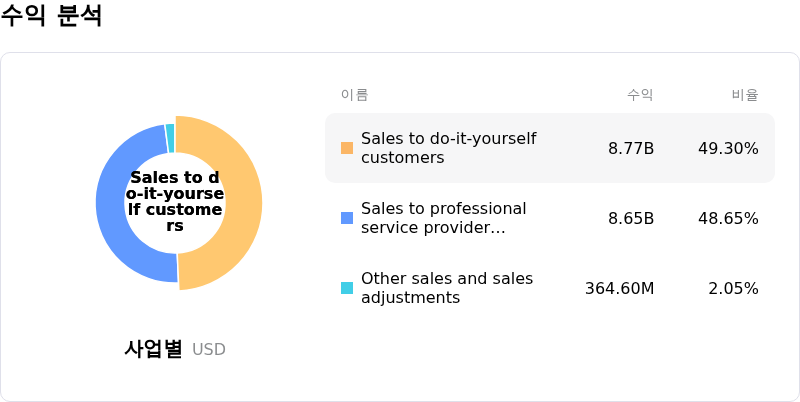Click the 48.65% ratio value

tap(728, 218)
